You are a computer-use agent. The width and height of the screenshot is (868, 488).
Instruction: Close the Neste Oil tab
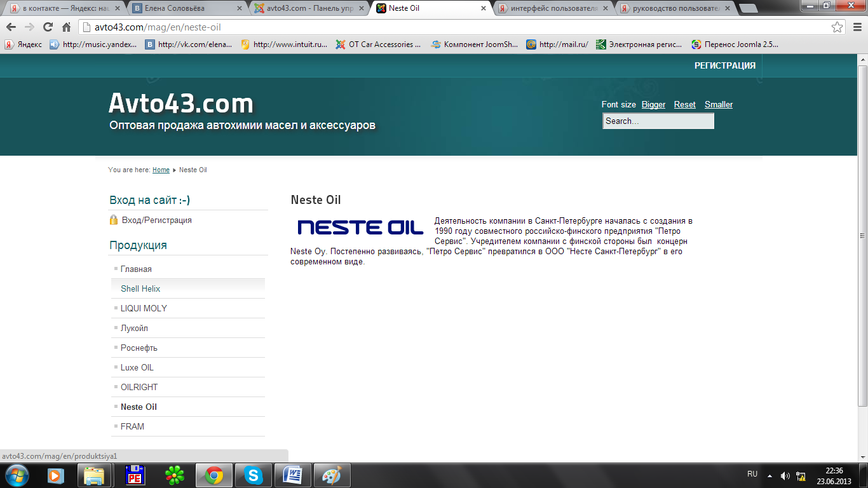point(484,8)
